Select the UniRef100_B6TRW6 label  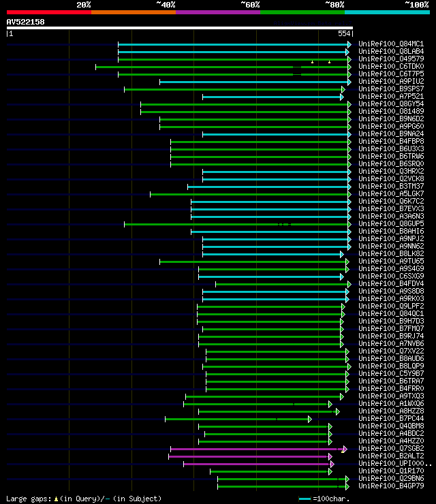point(391,156)
